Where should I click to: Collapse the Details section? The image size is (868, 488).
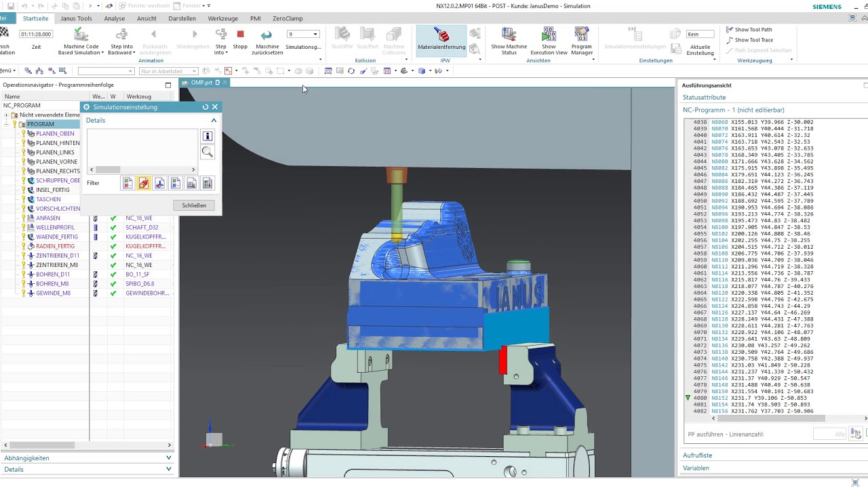point(214,120)
